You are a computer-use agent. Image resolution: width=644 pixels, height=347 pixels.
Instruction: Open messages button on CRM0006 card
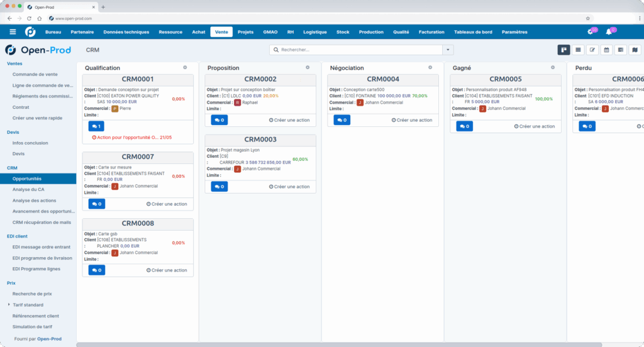(x=587, y=126)
